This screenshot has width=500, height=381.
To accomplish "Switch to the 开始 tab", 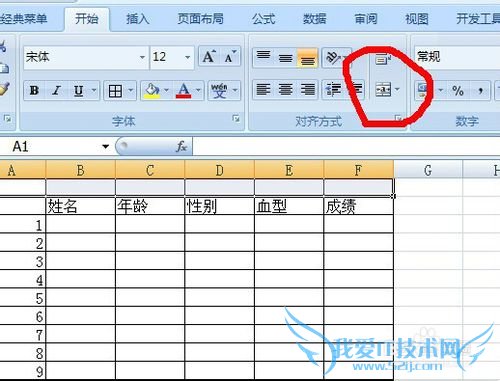I will (87, 19).
